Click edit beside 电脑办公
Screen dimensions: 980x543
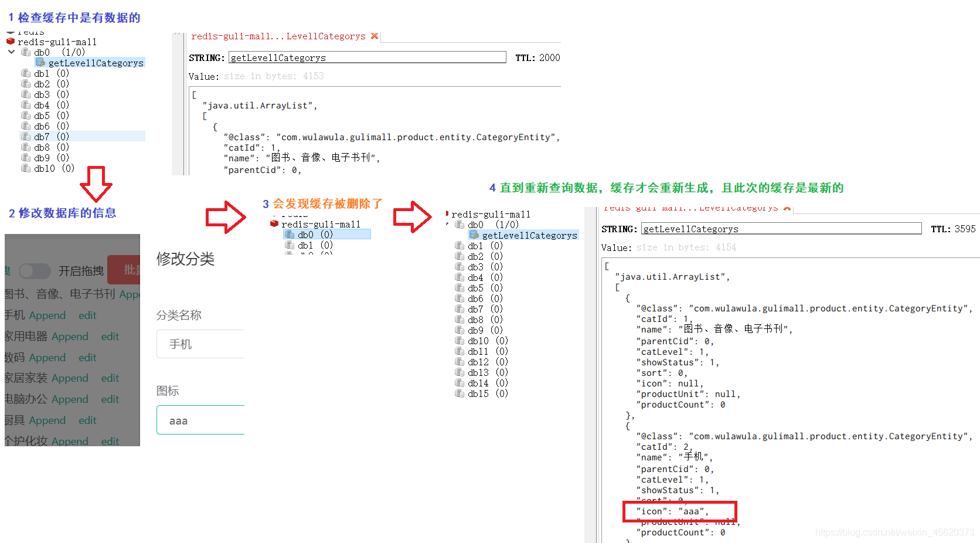click(x=110, y=399)
